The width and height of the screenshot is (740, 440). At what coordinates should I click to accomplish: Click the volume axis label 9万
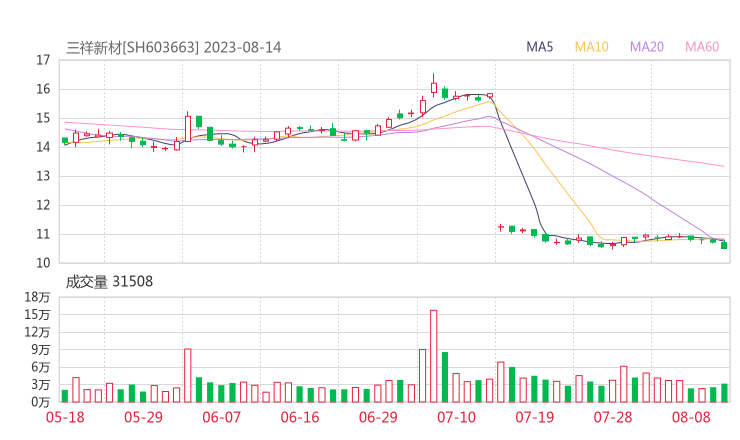[x=41, y=350]
